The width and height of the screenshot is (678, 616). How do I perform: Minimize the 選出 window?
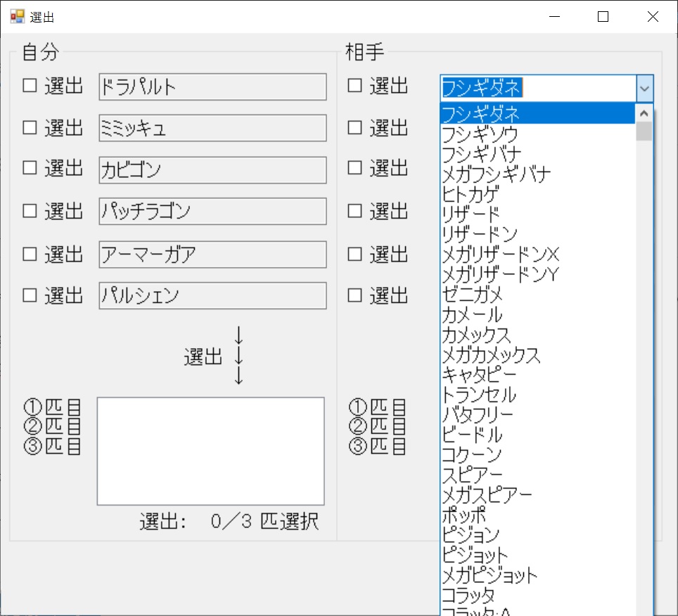[554, 16]
